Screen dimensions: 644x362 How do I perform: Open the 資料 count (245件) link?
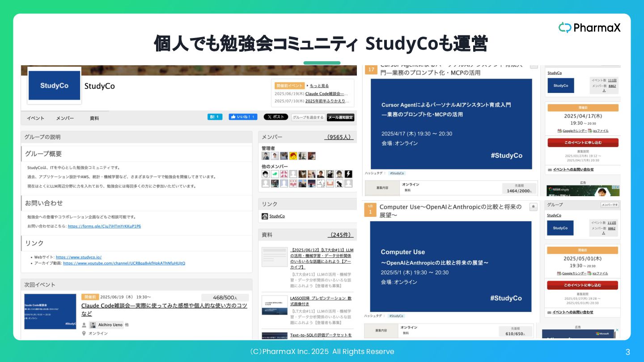(340, 235)
